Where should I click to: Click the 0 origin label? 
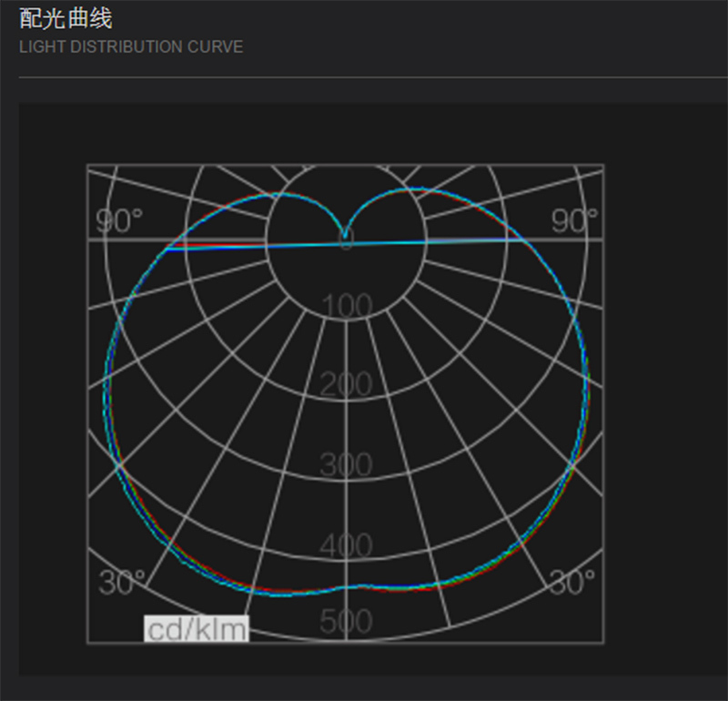tap(346, 239)
